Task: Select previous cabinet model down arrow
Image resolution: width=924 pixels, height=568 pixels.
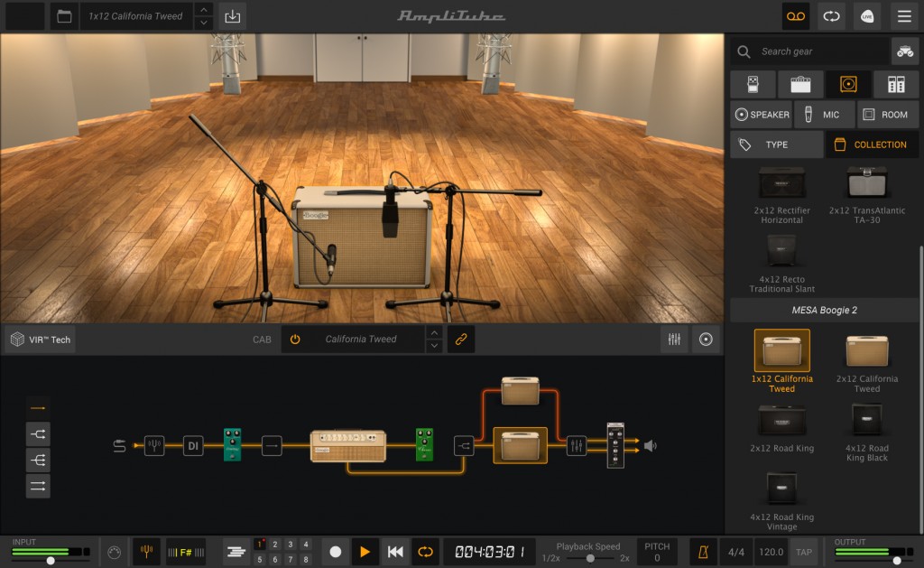Action: (434, 346)
